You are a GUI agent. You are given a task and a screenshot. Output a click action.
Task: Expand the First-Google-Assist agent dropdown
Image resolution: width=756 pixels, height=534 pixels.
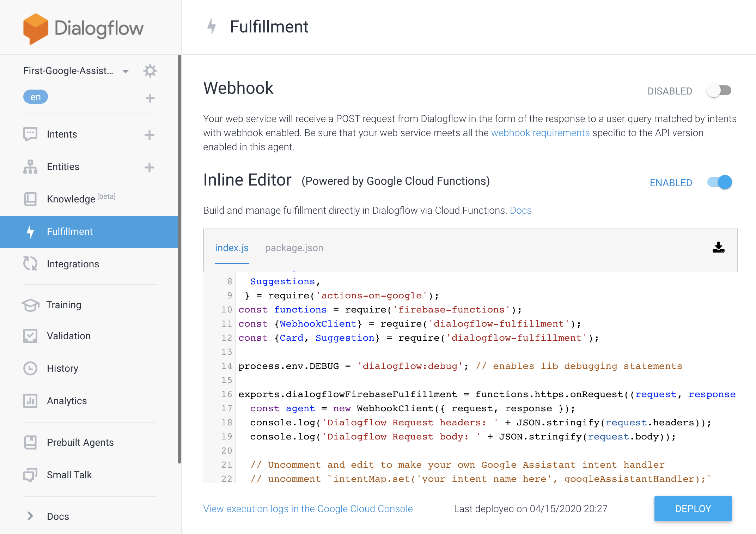point(125,71)
